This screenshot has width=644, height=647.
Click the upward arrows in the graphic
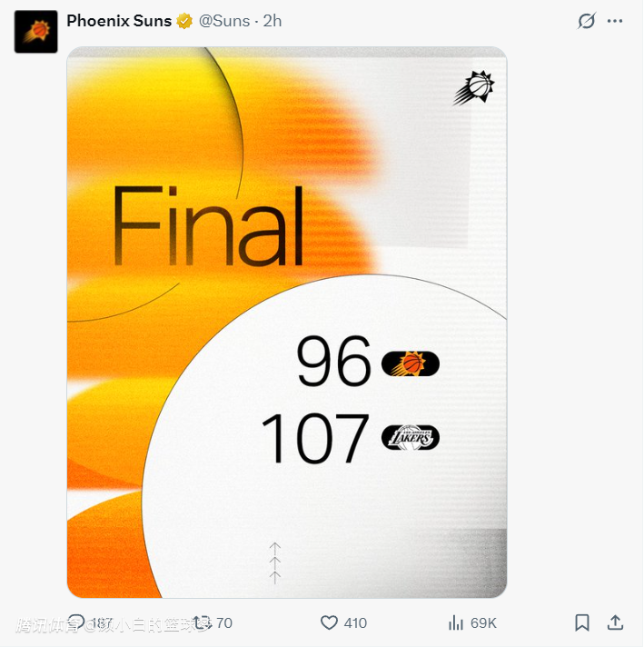point(274,563)
